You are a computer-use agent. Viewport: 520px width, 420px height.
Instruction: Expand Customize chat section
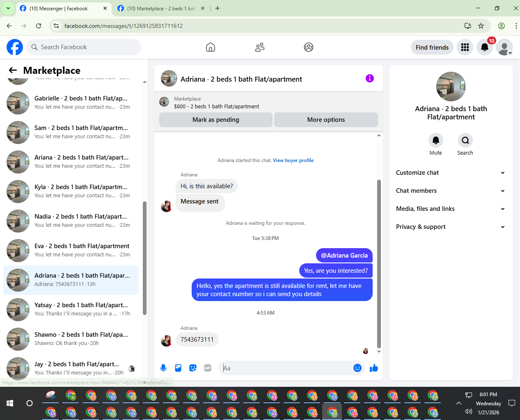click(451, 173)
